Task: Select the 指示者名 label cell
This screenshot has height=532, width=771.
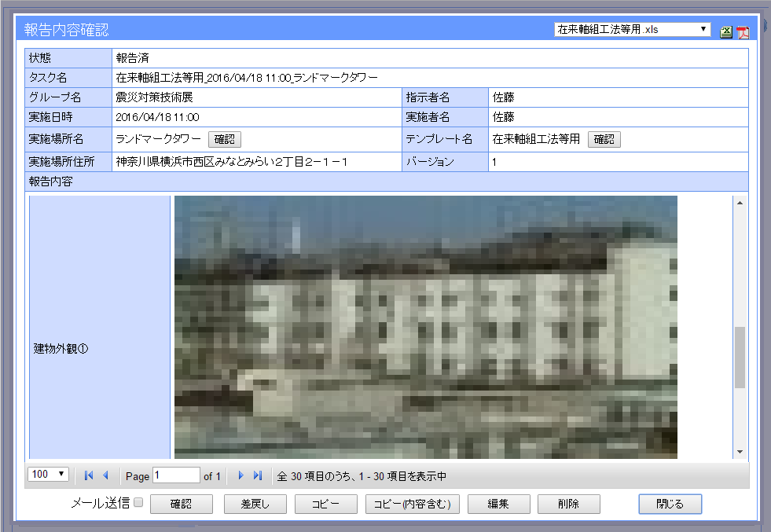Action: tap(445, 97)
